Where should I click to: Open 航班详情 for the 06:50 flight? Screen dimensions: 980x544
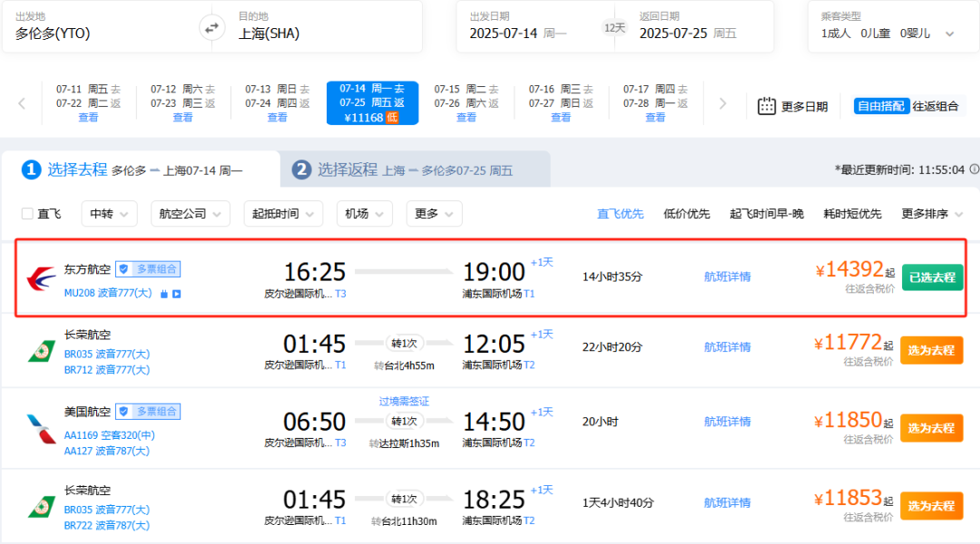728,423
